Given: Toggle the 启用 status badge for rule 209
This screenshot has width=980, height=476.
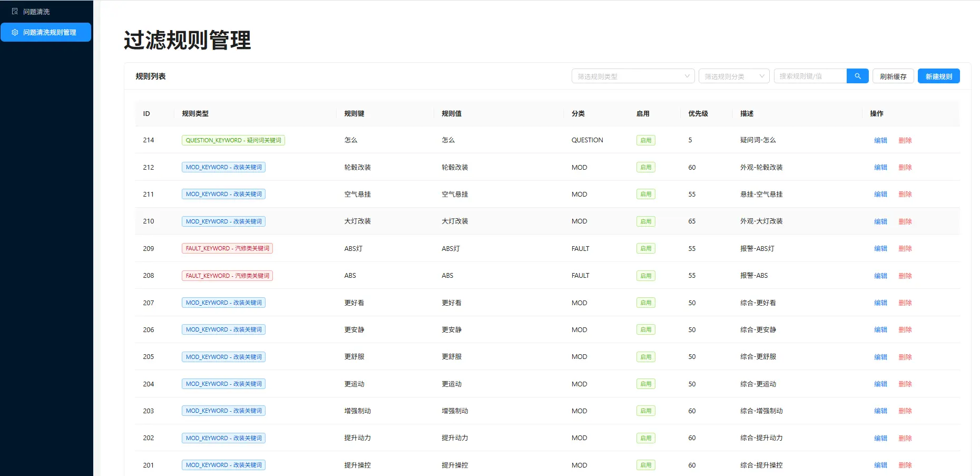Looking at the screenshot, I should pos(645,248).
